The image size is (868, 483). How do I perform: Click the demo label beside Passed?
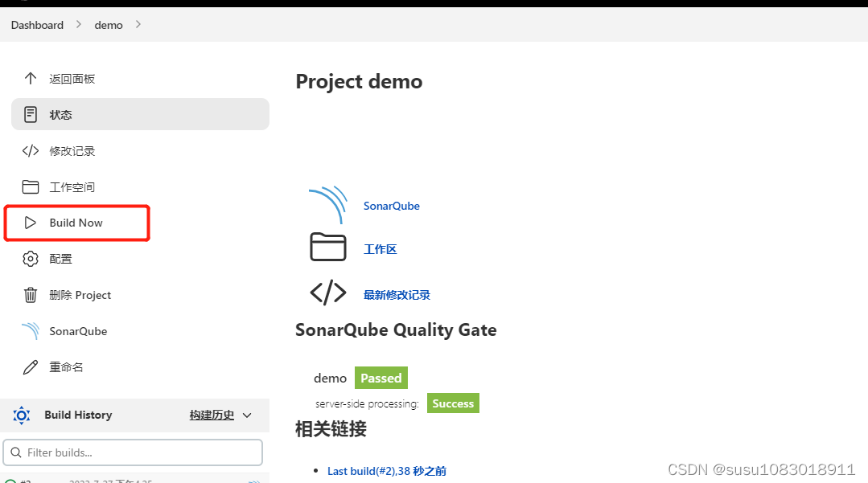pyautogui.click(x=330, y=378)
